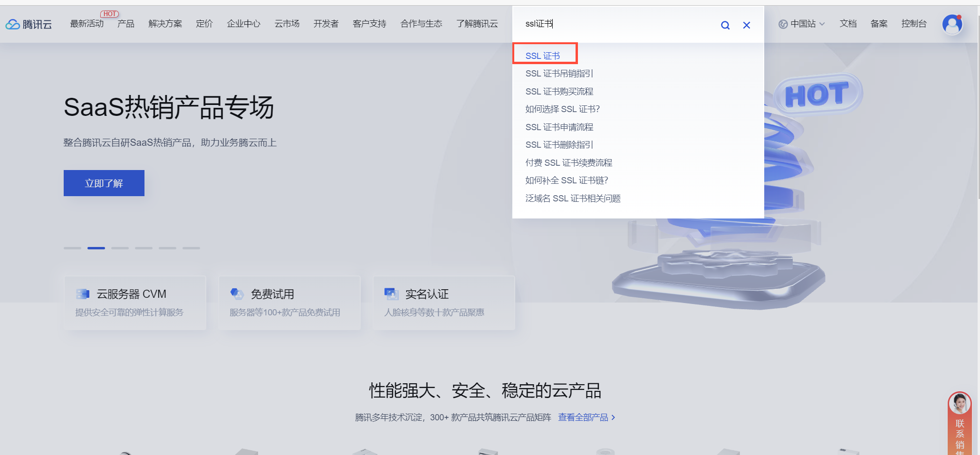The image size is (980, 455).
Task: Open the user avatar account icon
Action: (952, 24)
